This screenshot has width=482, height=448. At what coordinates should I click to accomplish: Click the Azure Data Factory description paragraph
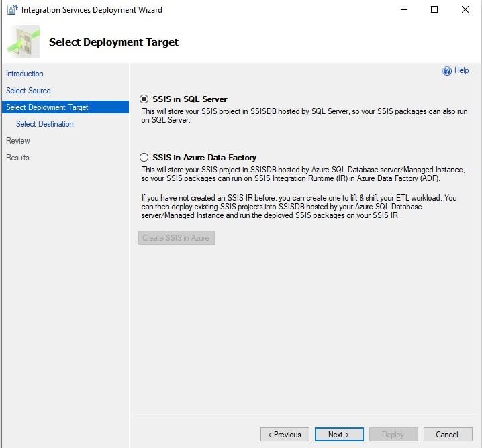tap(303, 174)
